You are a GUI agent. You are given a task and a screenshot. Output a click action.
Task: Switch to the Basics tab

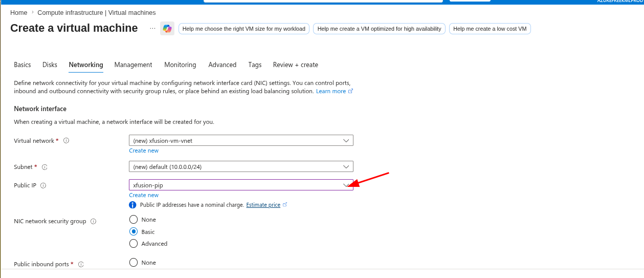[23, 65]
